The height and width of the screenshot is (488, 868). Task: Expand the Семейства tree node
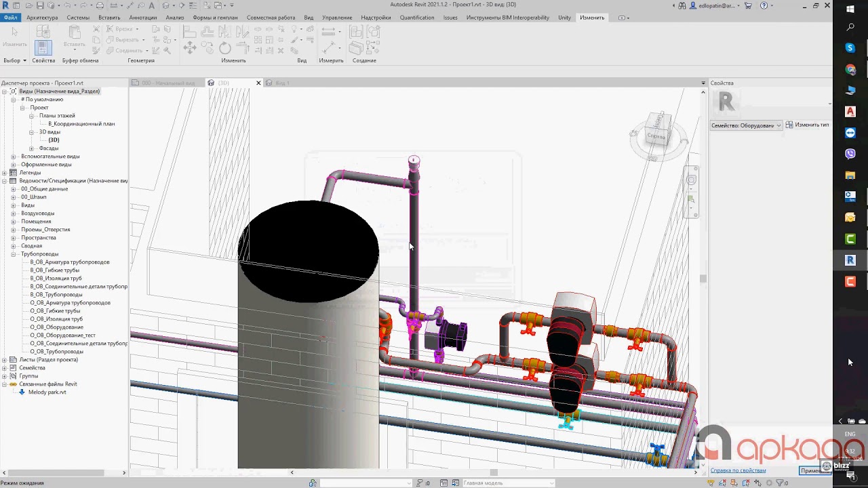(5, 368)
